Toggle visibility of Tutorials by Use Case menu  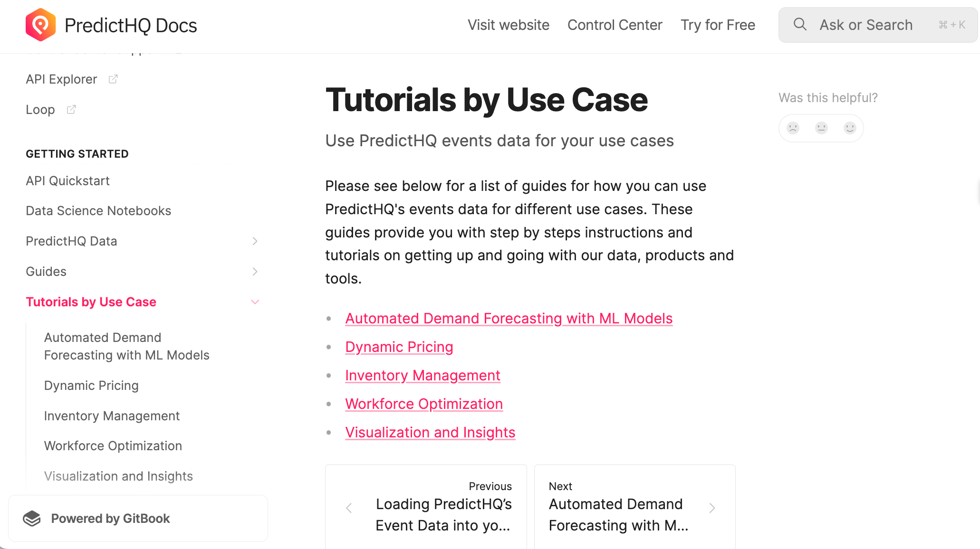coord(254,302)
